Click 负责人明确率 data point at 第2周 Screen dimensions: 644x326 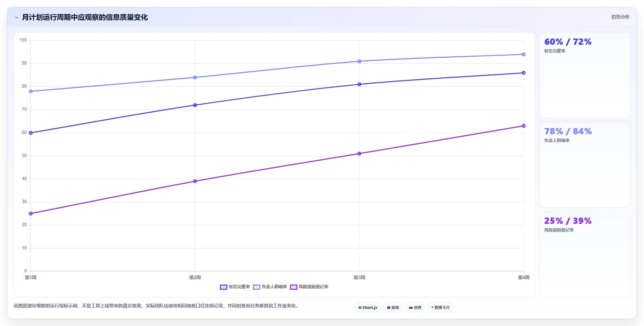point(195,77)
